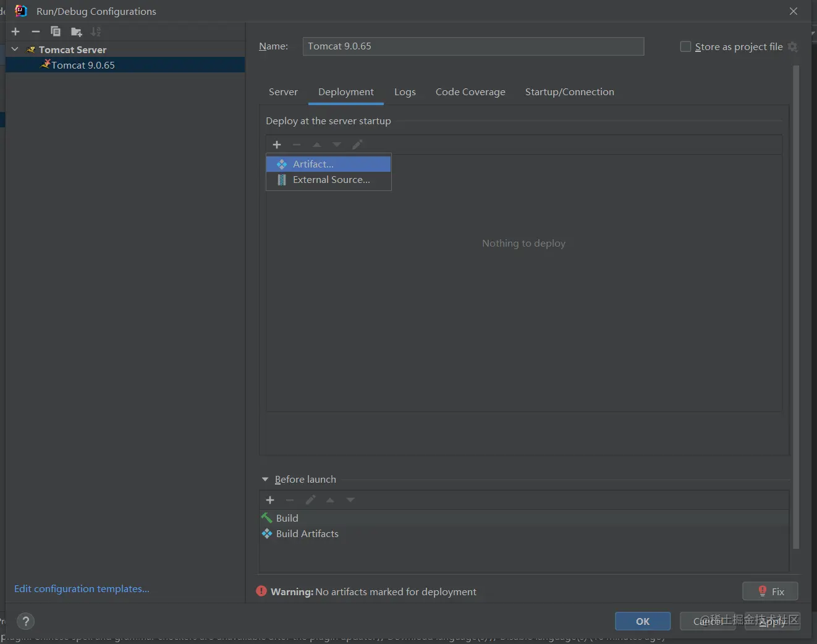
Task: Edit deployment artifact with pencil icon
Action: pos(357,145)
